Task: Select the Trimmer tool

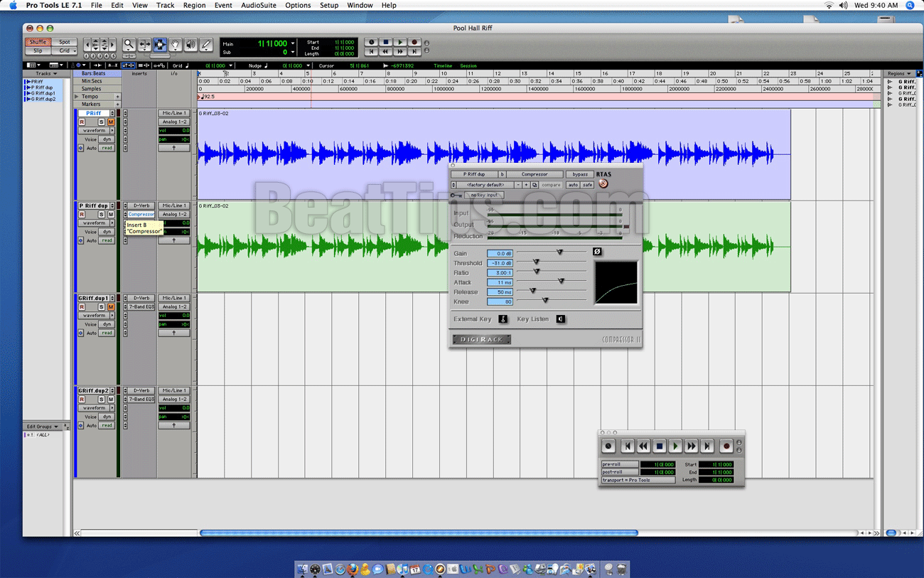Action: [144, 45]
